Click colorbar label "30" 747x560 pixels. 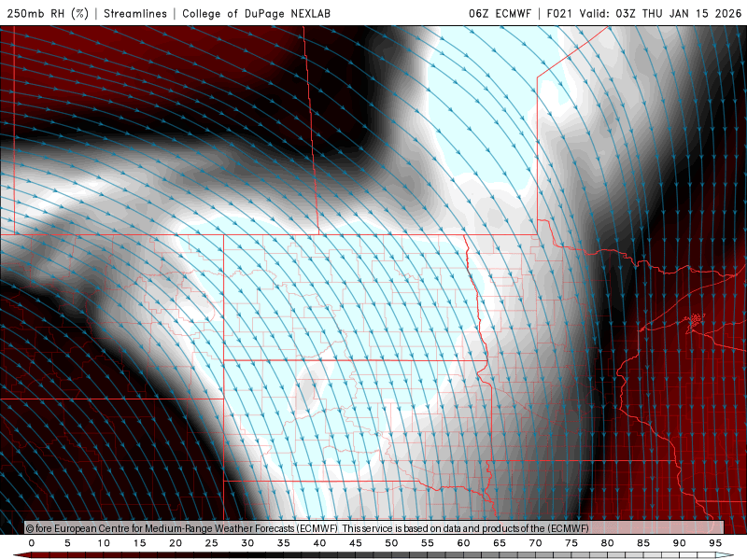247,543
